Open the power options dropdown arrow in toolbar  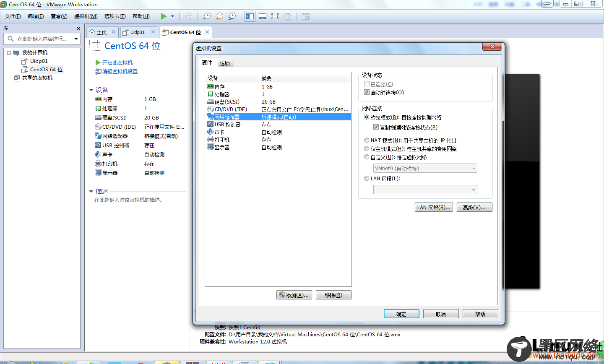[172, 16]
